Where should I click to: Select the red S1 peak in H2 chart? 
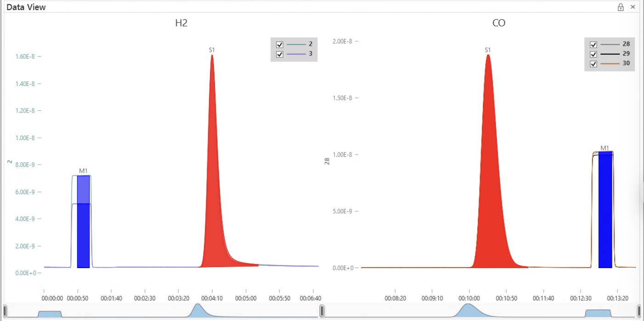214,184
